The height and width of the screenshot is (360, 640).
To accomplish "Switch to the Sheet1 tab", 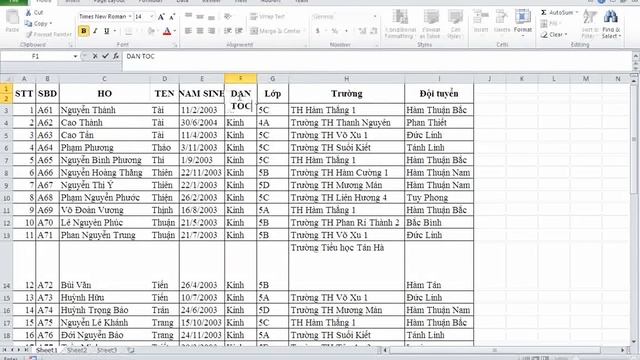I will [47, 350].
